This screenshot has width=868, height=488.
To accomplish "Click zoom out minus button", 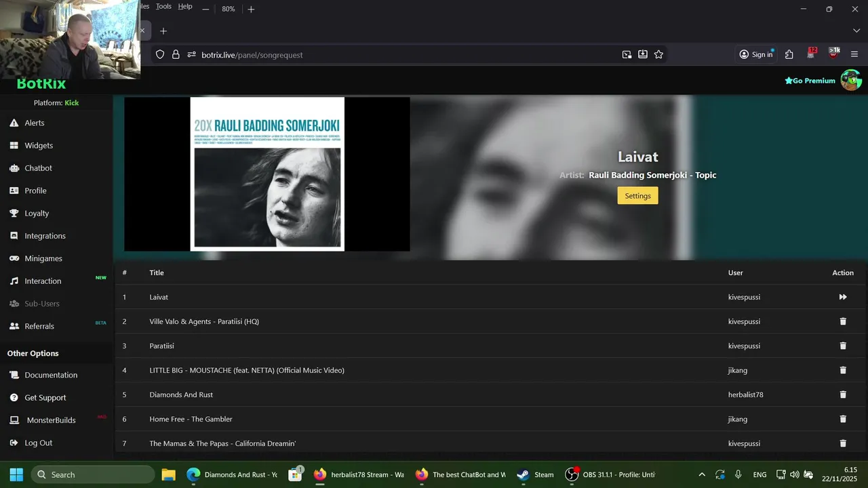I will point(205,9).
